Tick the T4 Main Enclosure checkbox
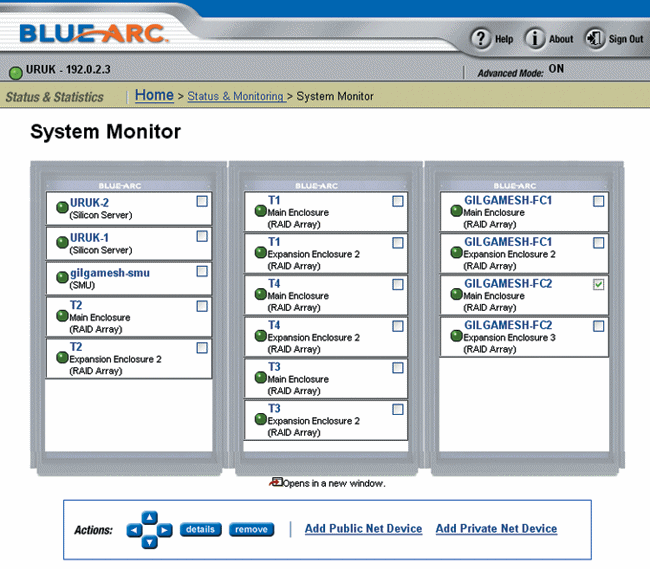650x569 pixels. [398, 285]
